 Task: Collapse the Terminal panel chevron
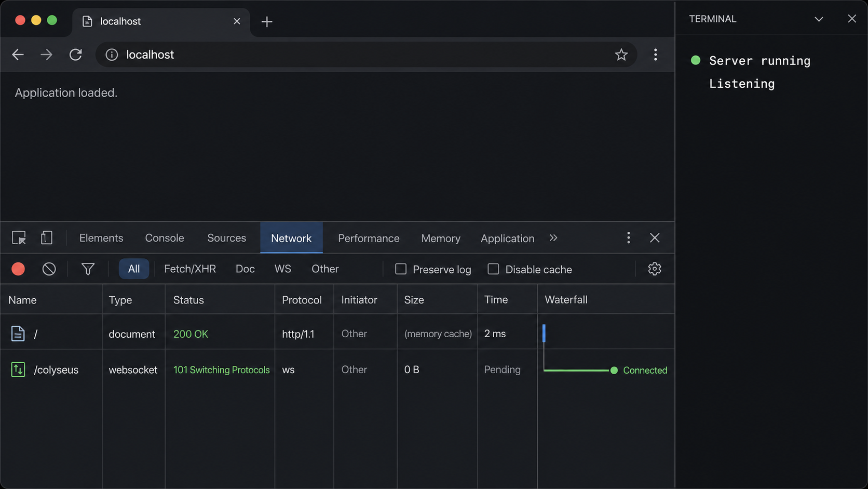click(819, 19)
